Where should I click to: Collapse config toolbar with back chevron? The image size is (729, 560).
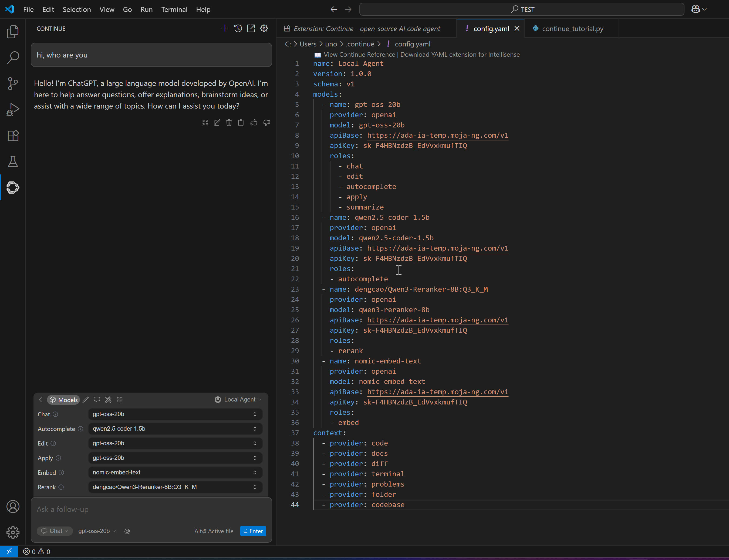click(x=40, y=399)
